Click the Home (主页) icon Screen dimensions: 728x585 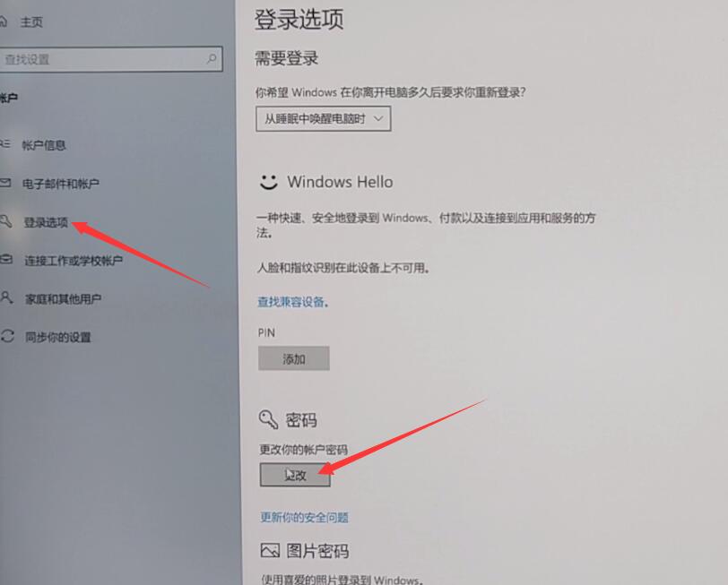click(x=3, y=22)
